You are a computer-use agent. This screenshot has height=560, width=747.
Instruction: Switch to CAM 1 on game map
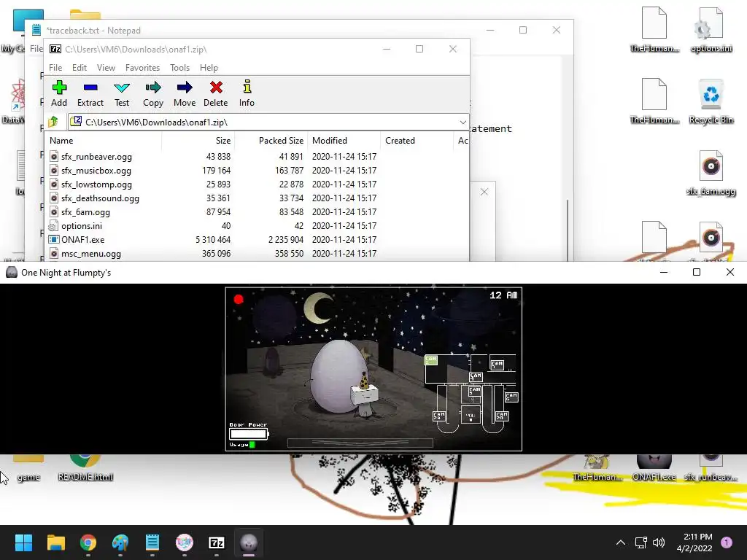pyautogui.click(x=431, y=360)
